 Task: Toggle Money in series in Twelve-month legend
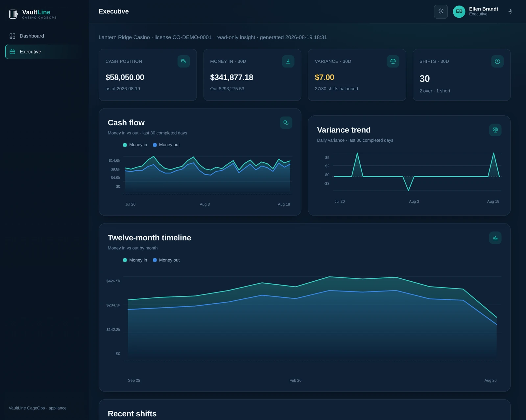pos(135,260)
